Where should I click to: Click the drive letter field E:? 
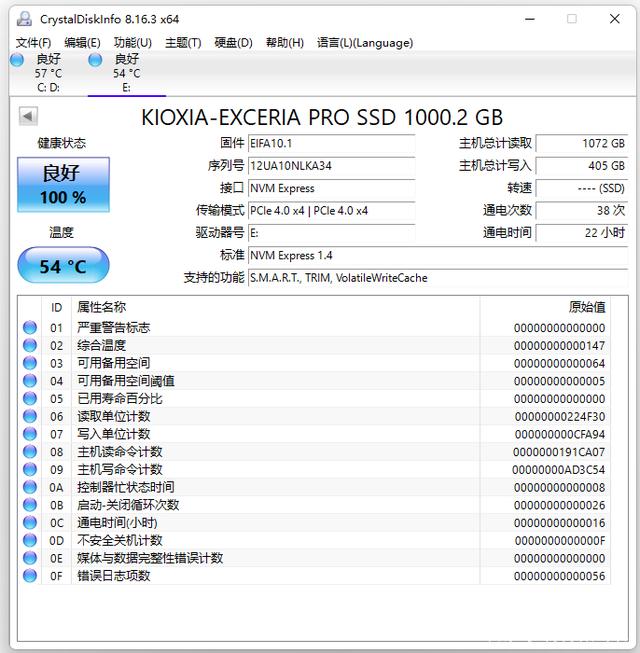(x=331, y=233)
